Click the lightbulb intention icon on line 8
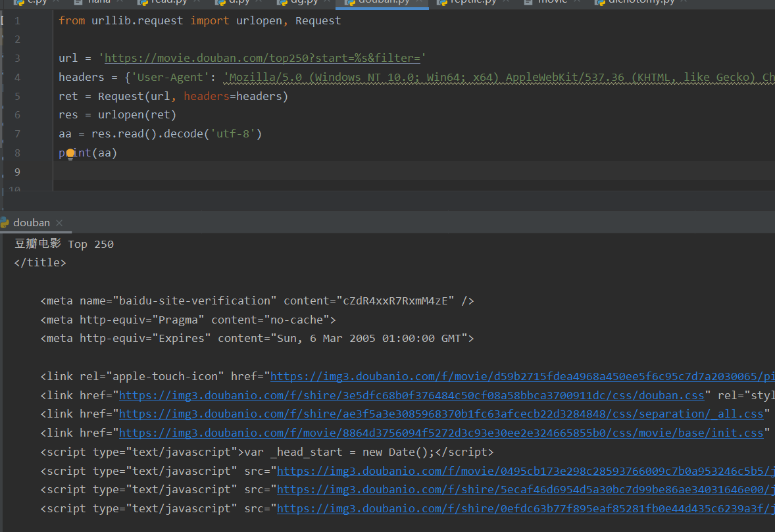Viewport: 775px width, 532px height. (70, 154)
